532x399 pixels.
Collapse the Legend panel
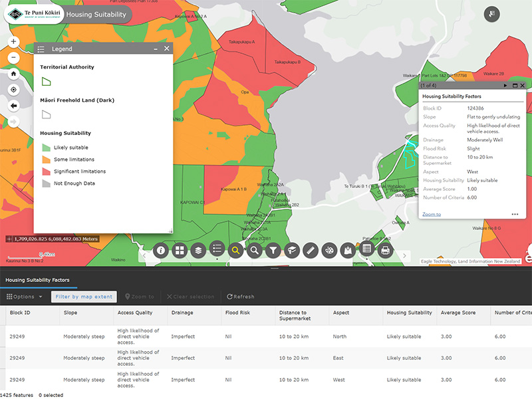pos(156,49)
